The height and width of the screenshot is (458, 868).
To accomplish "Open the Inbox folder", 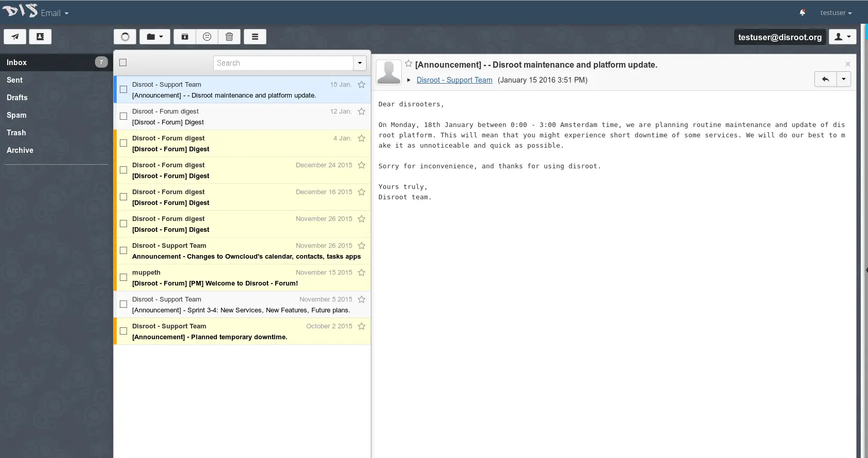I will [56, 62].
